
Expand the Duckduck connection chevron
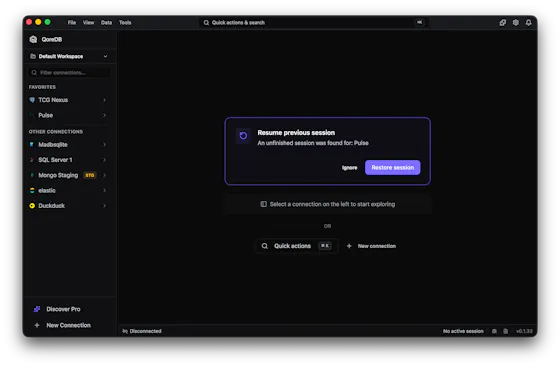click(x=105, y=206)
